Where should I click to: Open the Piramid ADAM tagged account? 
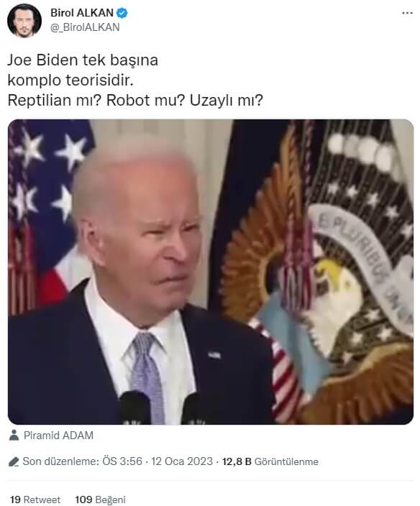tap(58, 436)
